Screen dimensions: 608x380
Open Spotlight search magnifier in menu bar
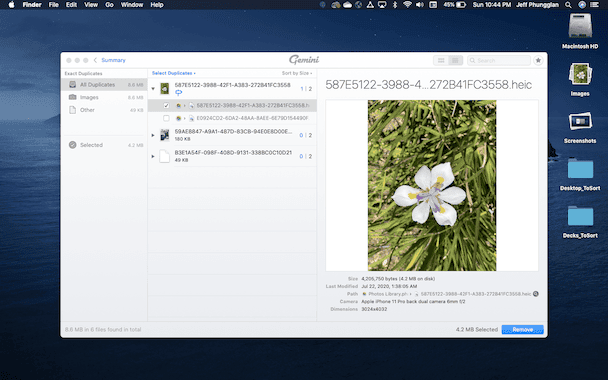click(568, 5)
